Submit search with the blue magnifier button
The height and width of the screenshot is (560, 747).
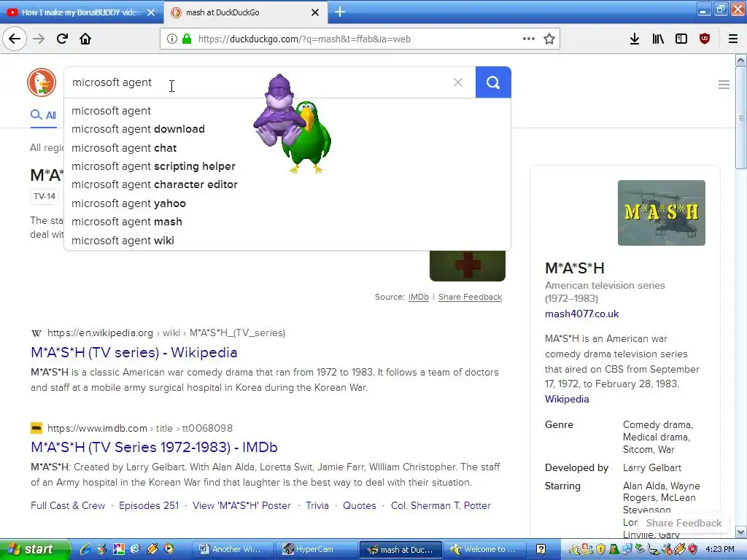tap(493, 82)
